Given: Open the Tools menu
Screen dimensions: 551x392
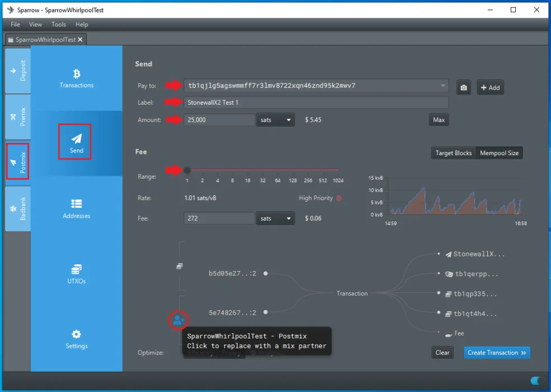Looking at the screenshot, I should (59, 25).
